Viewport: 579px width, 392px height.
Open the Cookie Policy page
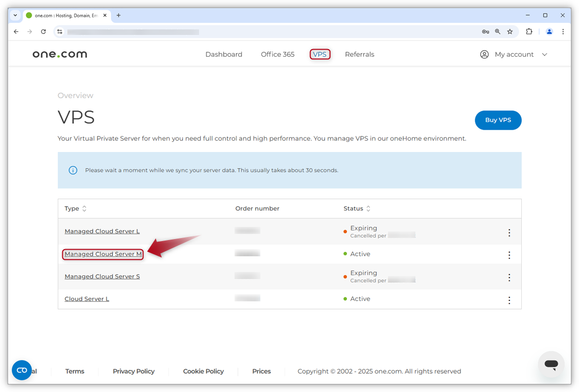(x=203, y=371)
